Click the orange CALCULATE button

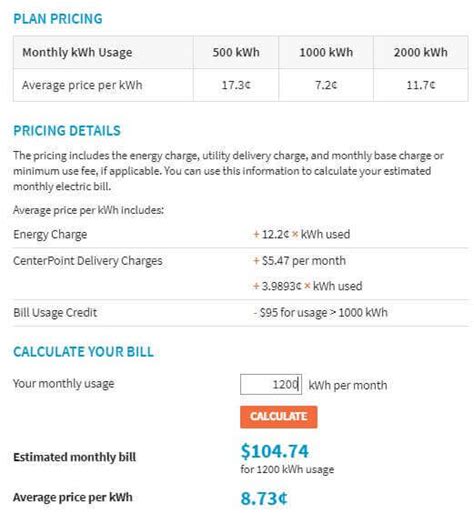point(278,417)
